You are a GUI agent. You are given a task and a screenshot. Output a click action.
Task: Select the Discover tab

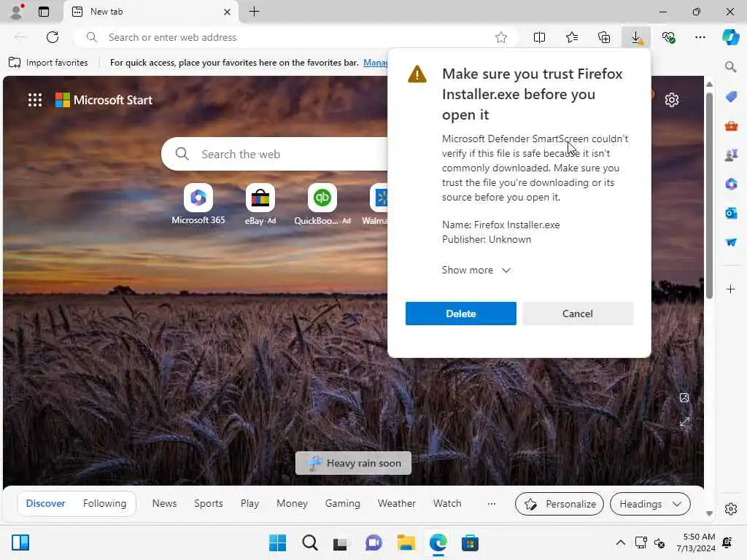pyautogui.click(x=45, y=503)
